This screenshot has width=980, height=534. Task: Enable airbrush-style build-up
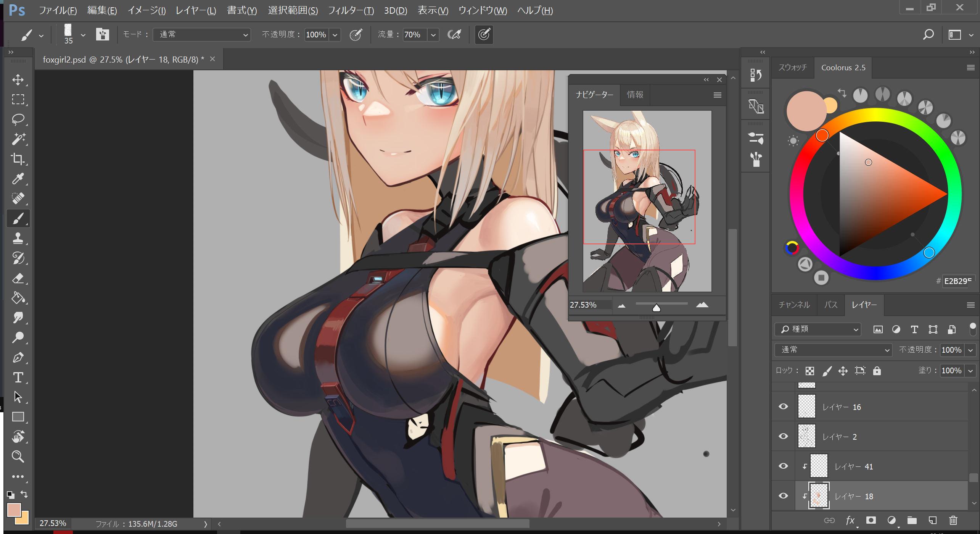[x=454, y=35]
